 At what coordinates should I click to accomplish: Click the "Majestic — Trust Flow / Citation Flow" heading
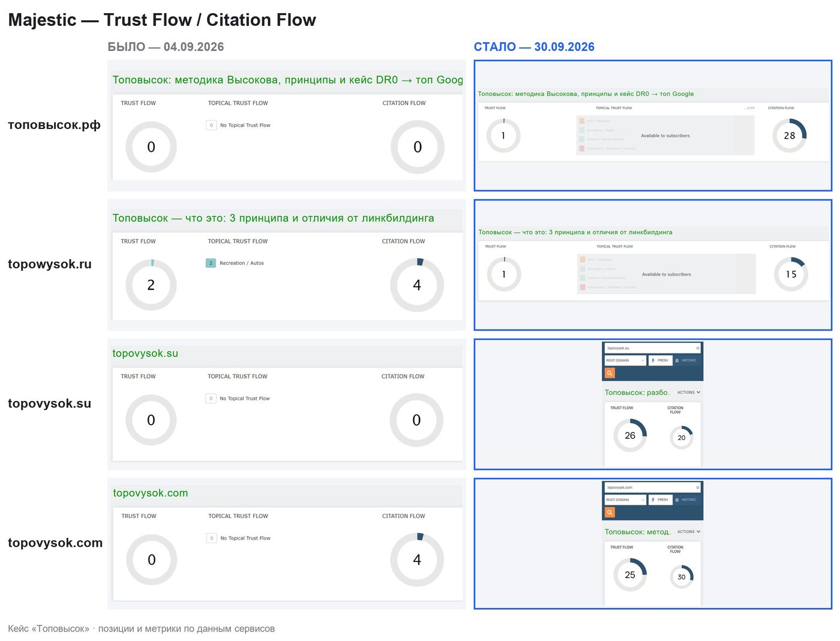pos(162,20)
